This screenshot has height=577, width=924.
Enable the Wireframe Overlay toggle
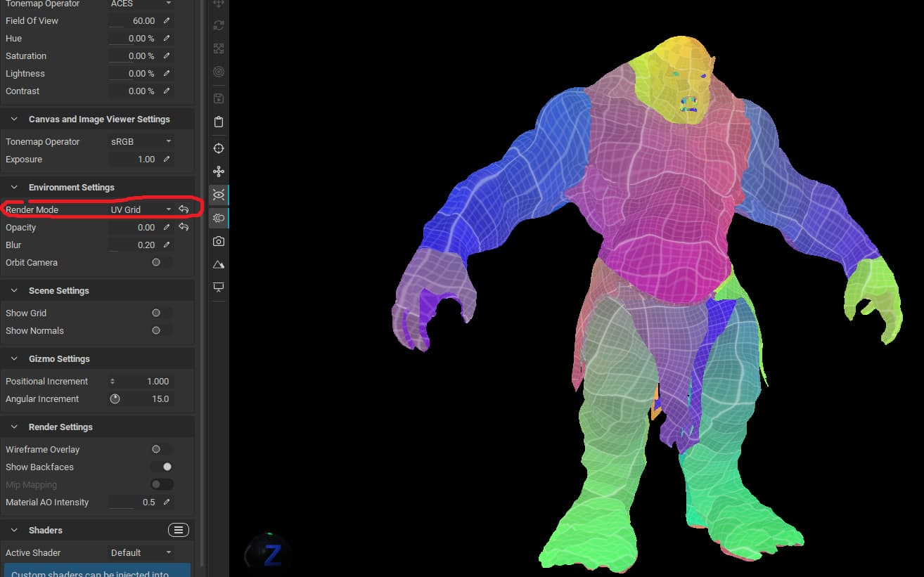(161, 449)
